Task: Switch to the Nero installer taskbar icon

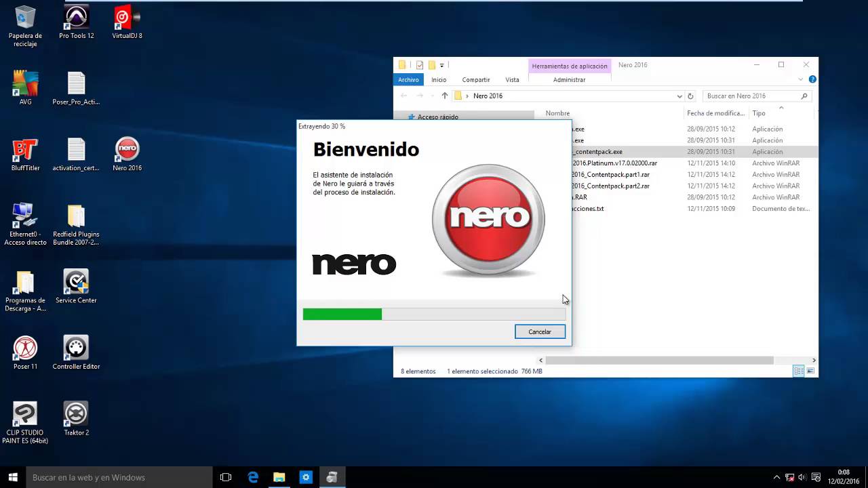Action: pos(332,477)
